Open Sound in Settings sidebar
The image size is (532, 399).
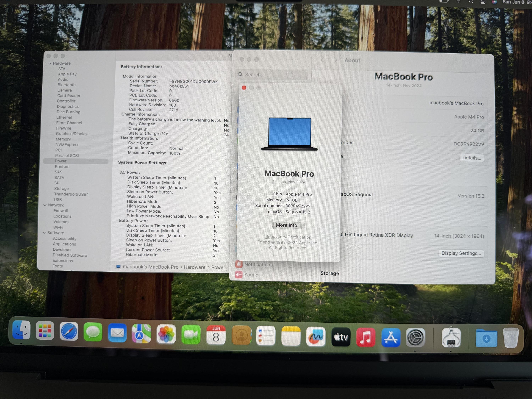pyautogui.click(x=251, y=275)
